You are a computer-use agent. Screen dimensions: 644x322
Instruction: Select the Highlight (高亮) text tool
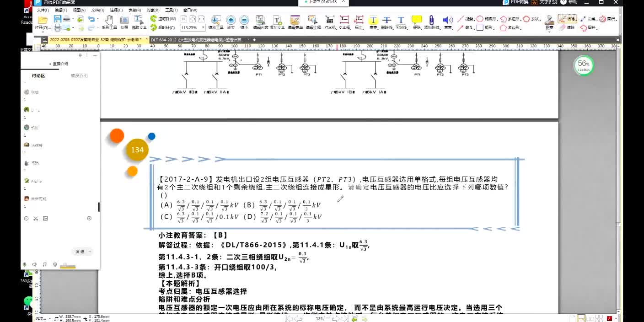(x=373, y=22)
